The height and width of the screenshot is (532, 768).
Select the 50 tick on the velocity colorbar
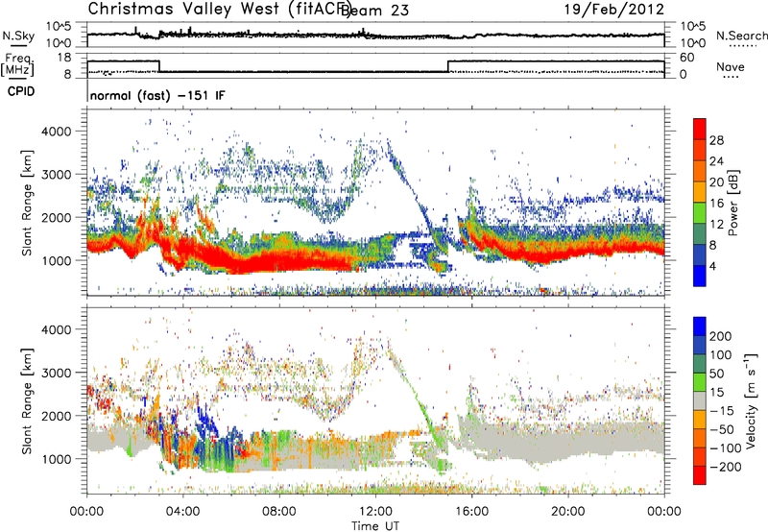click(716, 374)
